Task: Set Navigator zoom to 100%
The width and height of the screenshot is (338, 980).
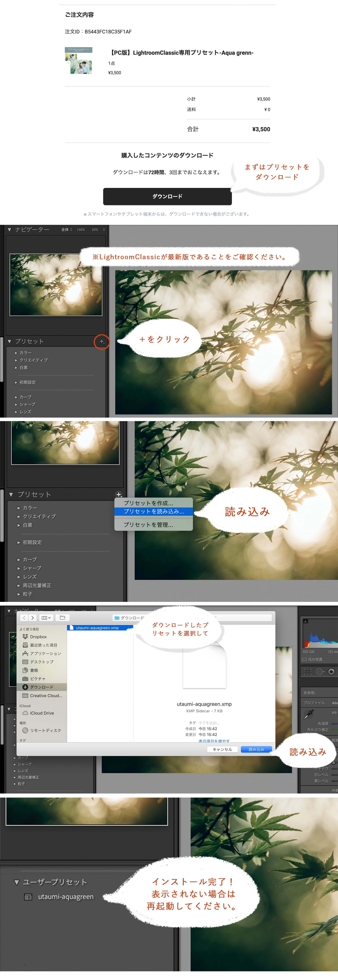Action: pos(81,230)
